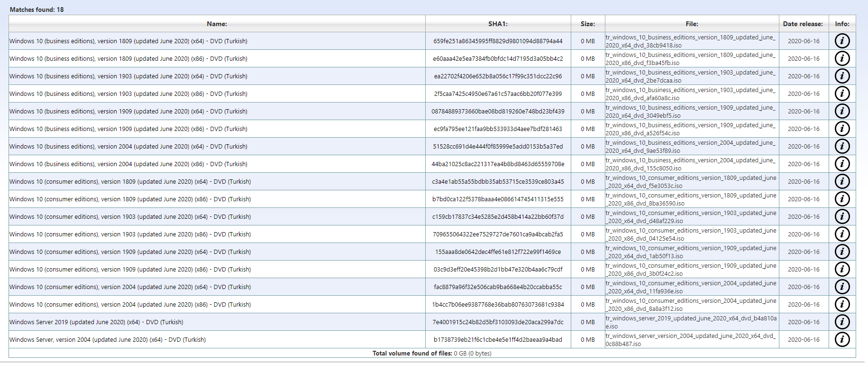Select SHA1 hash 08784889373660bae08bd819260e748bd23bf439
Viewport: 868px width, 365px height.
(498, 112)
